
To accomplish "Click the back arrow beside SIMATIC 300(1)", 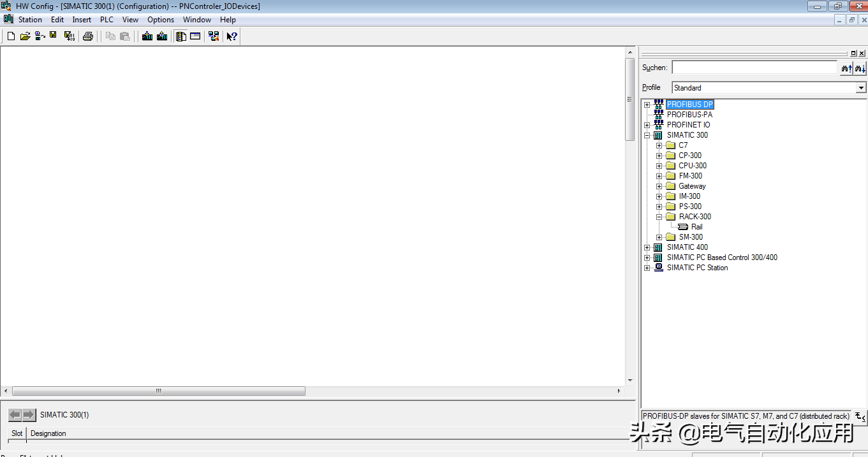I will (x=15, y=415).
